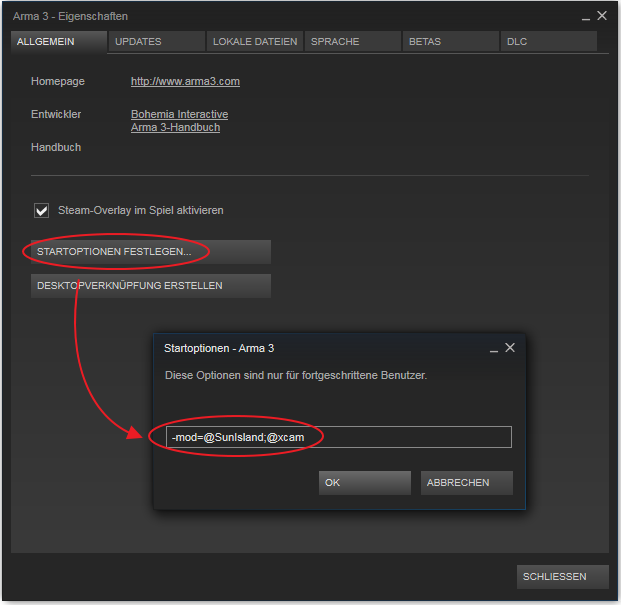The image size is (621, 605).
Task: Minimize the Arma 3 - Eigenschaften window
Action: click(586, 17)
